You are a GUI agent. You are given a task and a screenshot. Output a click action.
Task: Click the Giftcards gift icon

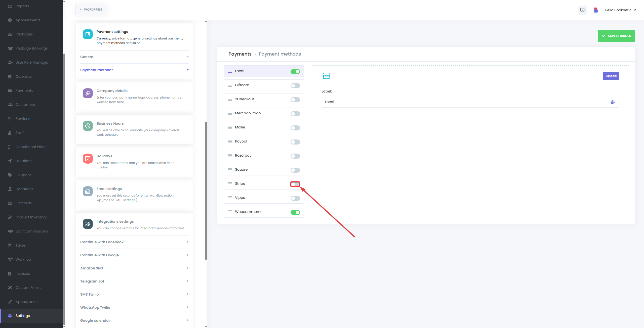[10, 203]
